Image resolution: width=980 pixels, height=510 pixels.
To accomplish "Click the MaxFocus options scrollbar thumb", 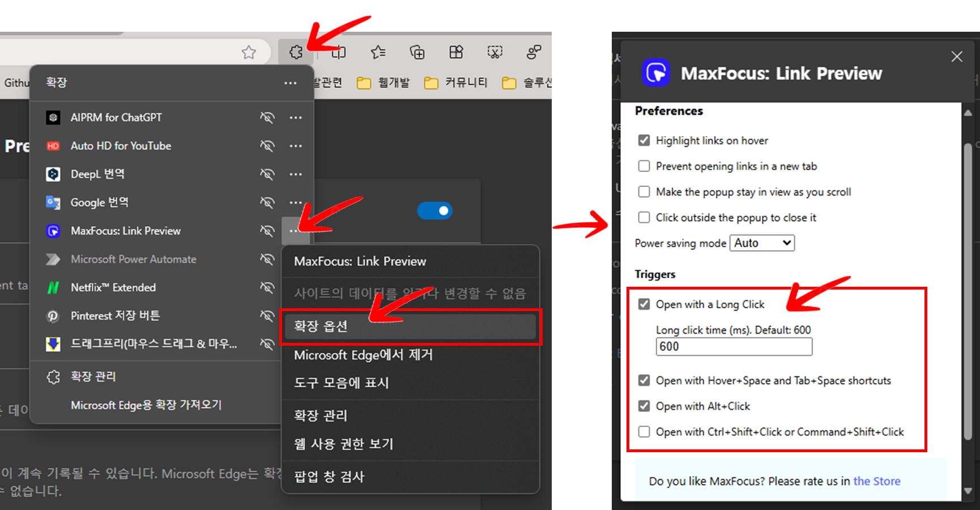I will coord(968,292).
